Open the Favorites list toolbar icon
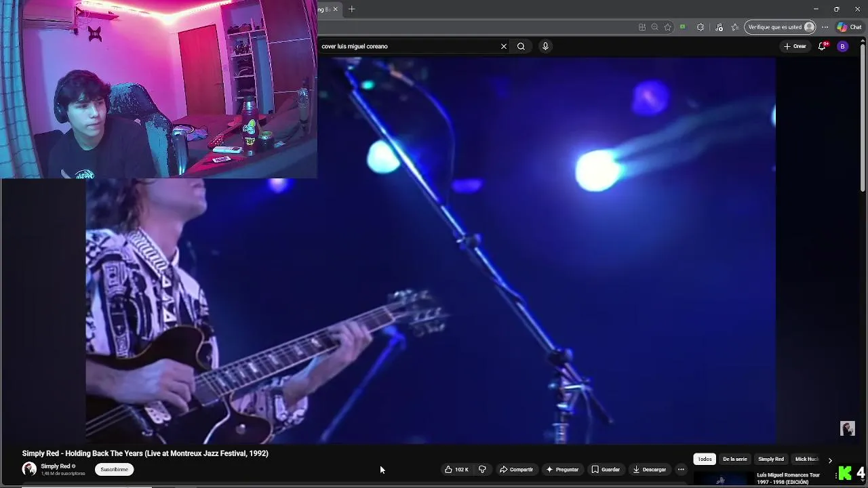 [735, 27]
